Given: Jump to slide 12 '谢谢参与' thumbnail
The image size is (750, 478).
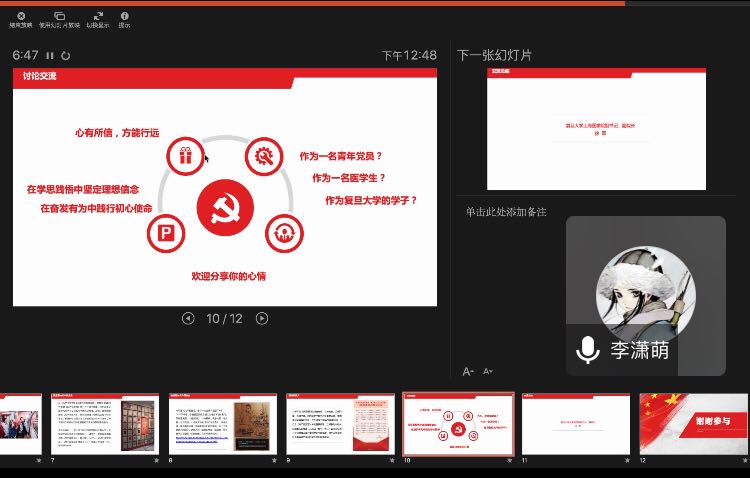Looking at the screenshot, I should (693, 424).
